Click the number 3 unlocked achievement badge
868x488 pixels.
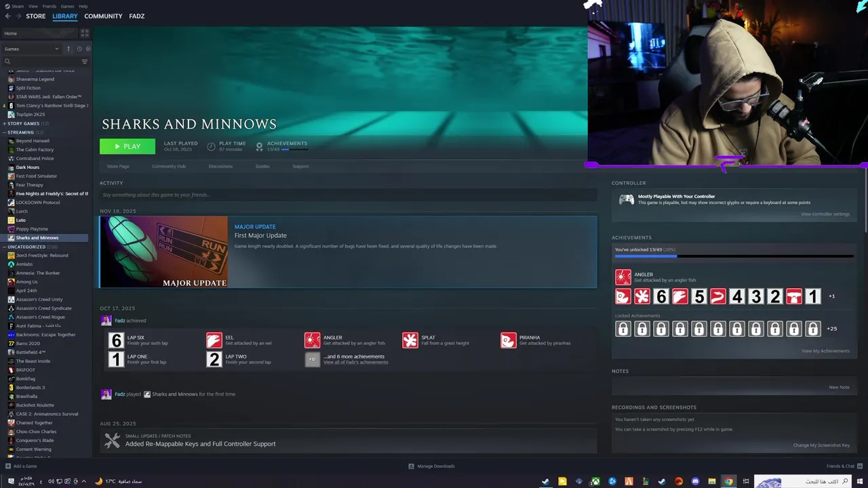(755, 296)
